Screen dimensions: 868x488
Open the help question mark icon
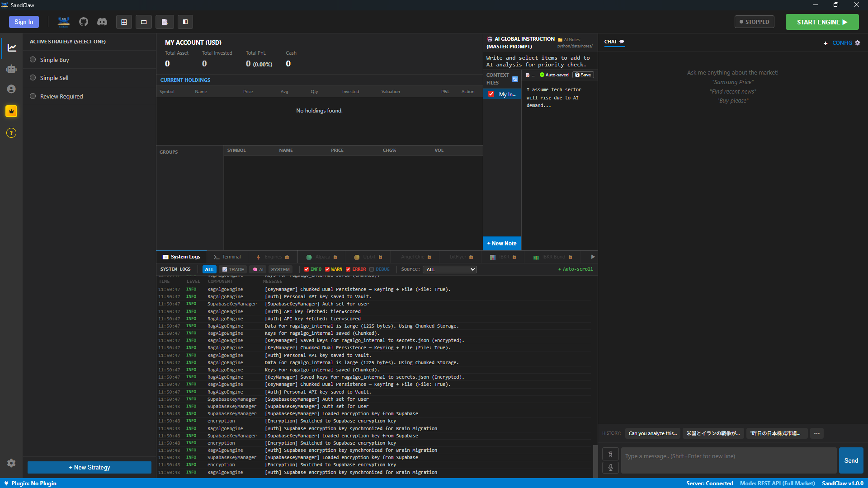tap(11, 133)
